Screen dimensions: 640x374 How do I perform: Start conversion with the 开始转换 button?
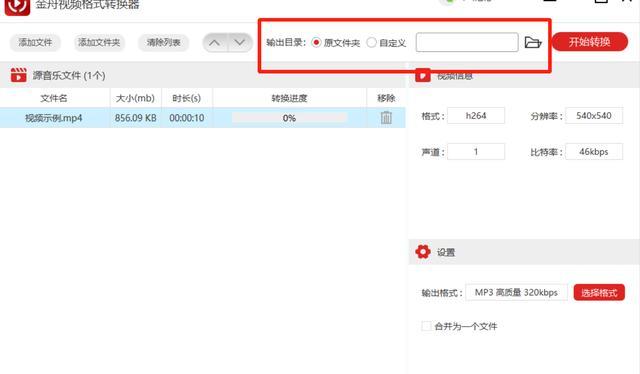(x=590, y=42)
